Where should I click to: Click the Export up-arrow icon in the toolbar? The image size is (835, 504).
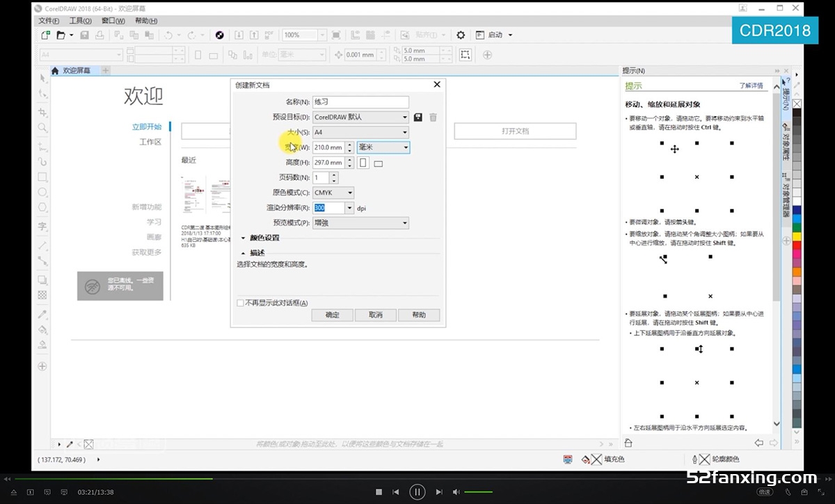click(254, 35)
